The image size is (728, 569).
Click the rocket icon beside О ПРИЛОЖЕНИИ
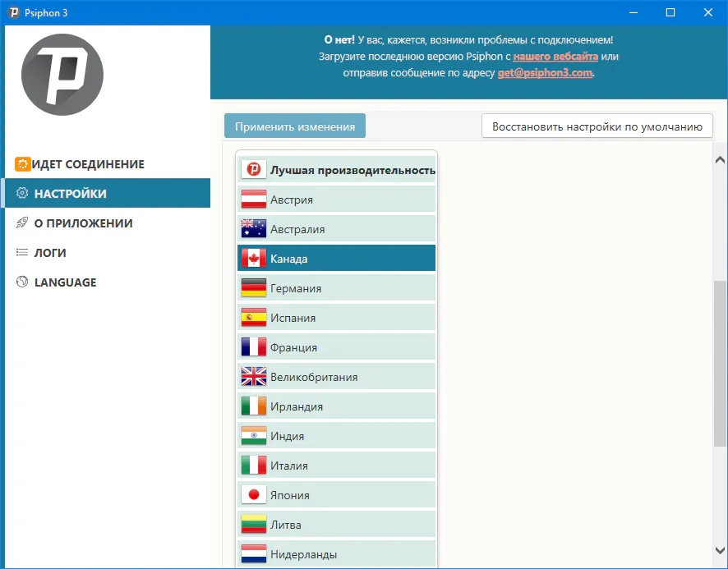pos(22,223)
